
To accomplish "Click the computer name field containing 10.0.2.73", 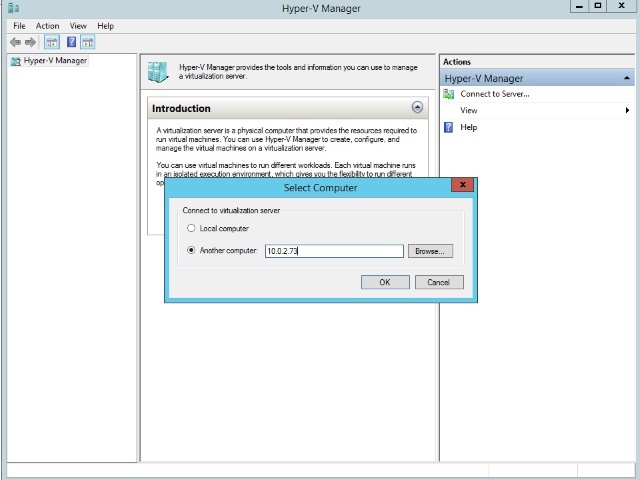I will click(334, 251).
